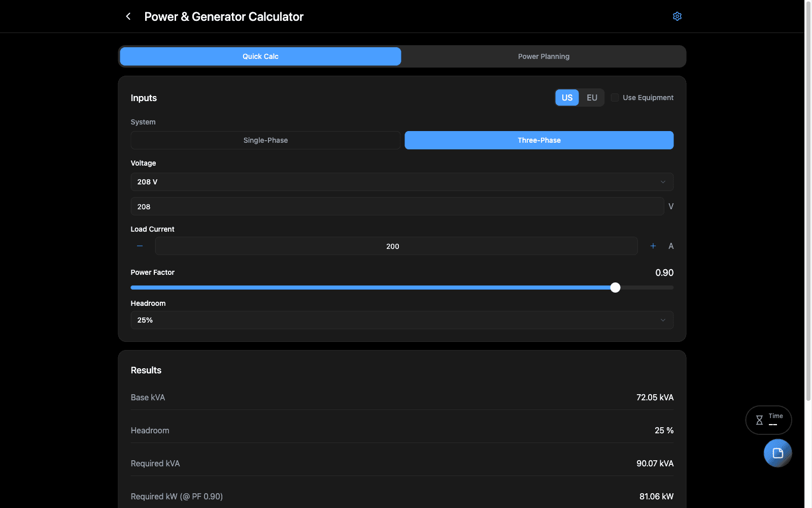Click the blue floating note button
The height and width of the screenshot is (508, 812).
777,453
